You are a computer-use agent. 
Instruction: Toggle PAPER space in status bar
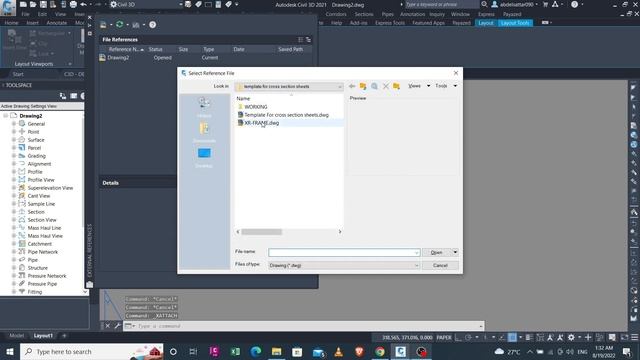444,338
